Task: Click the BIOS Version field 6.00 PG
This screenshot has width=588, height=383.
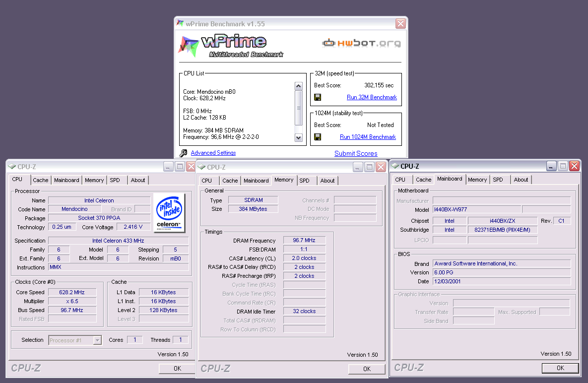Action: click(502, 272)
